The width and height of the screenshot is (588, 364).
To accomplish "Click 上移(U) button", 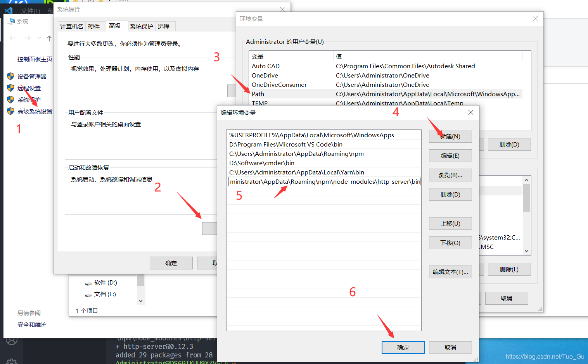I will point(450,224).
